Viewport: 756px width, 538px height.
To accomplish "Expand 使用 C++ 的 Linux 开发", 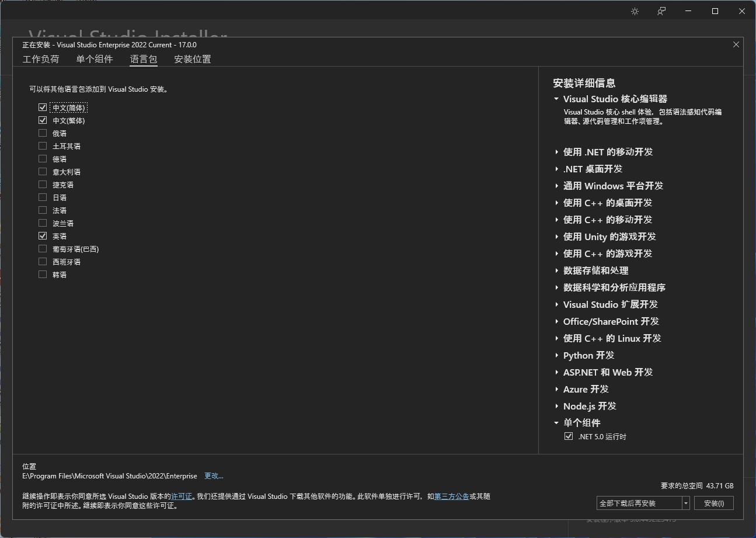I will (x=556, y=338).
